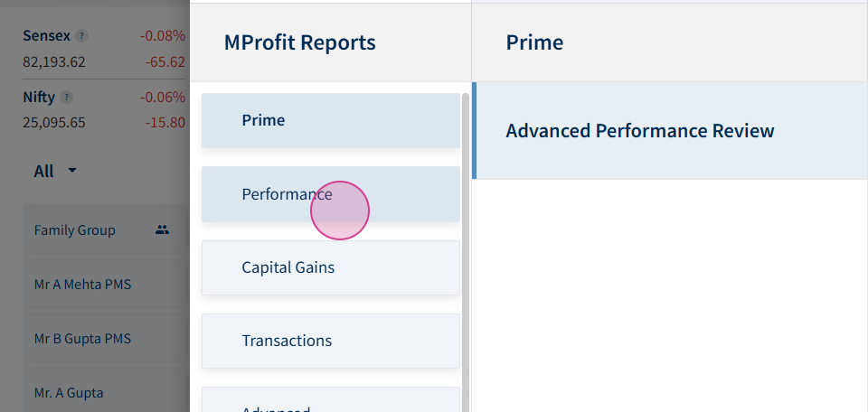Click the Sensex value 82,193.62

tap(54, 62)
